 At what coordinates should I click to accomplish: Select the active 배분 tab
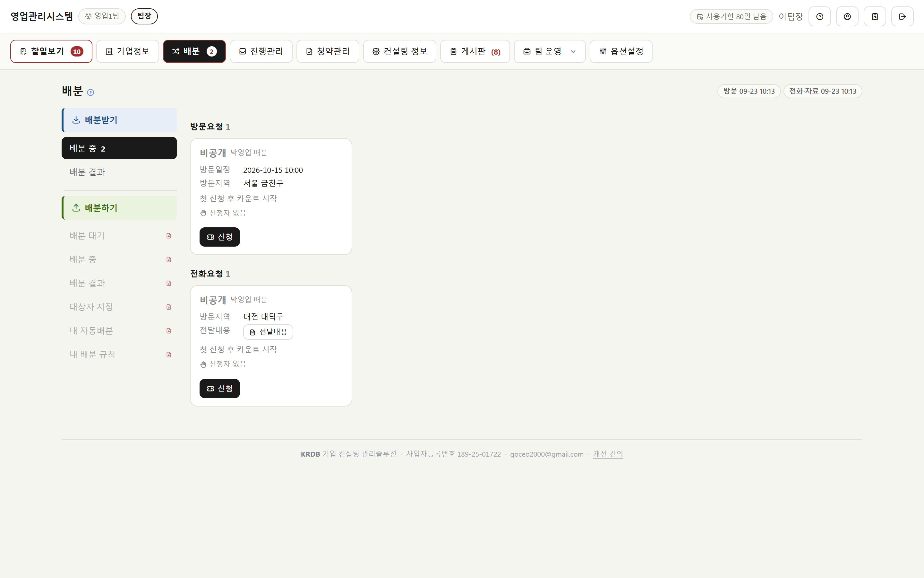[x=194, y=51]
